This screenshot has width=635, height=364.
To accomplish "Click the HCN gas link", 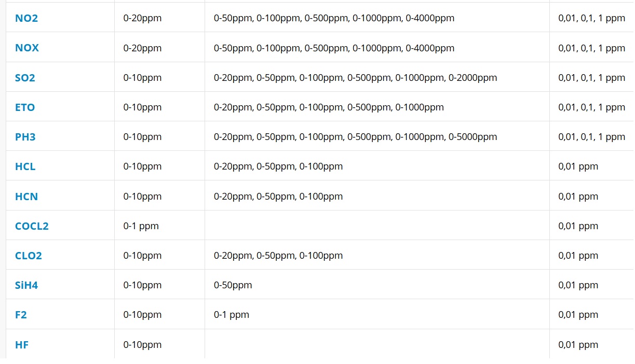I will [26, 197].
